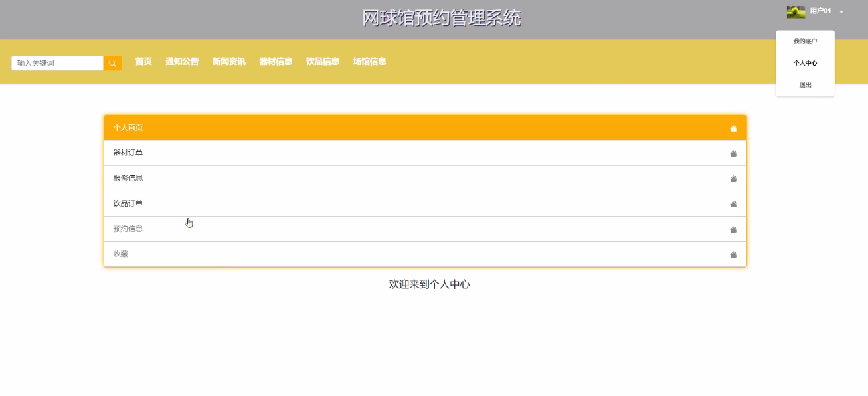The image size is (868, 396).
Task: Choose 退出 to log out
Action: tap(805, 85)
